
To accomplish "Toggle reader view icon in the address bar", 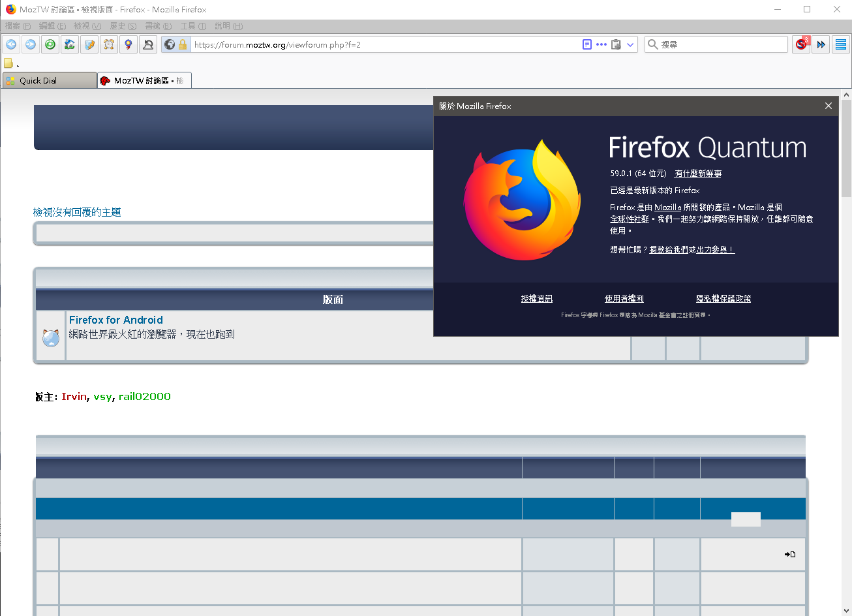I will click(x=587, y=44).
